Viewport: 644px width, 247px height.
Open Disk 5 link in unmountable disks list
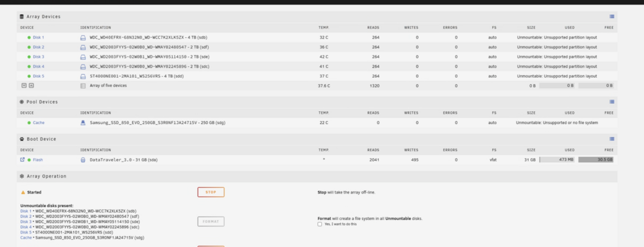[x=26, y=232]
